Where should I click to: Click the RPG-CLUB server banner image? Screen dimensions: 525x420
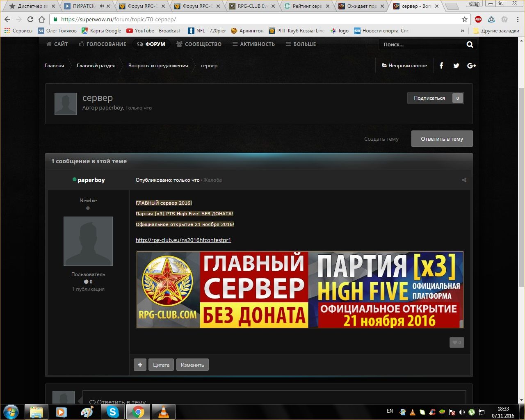[x=300, y=290]
